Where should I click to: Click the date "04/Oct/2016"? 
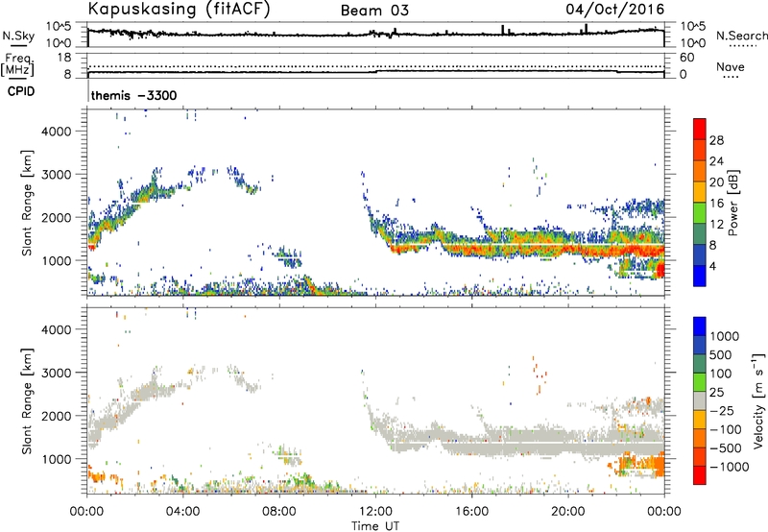[x=615, y=10]
